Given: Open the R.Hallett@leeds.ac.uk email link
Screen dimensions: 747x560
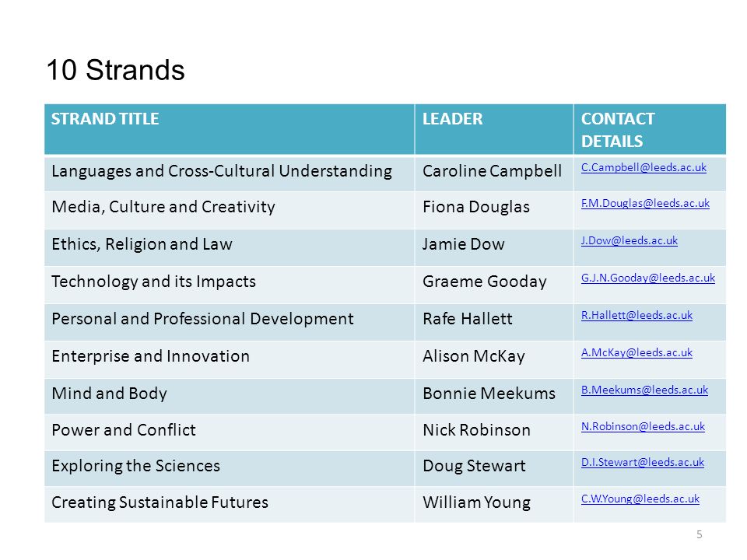Looking at the screenshot, I should pos(637,315).
